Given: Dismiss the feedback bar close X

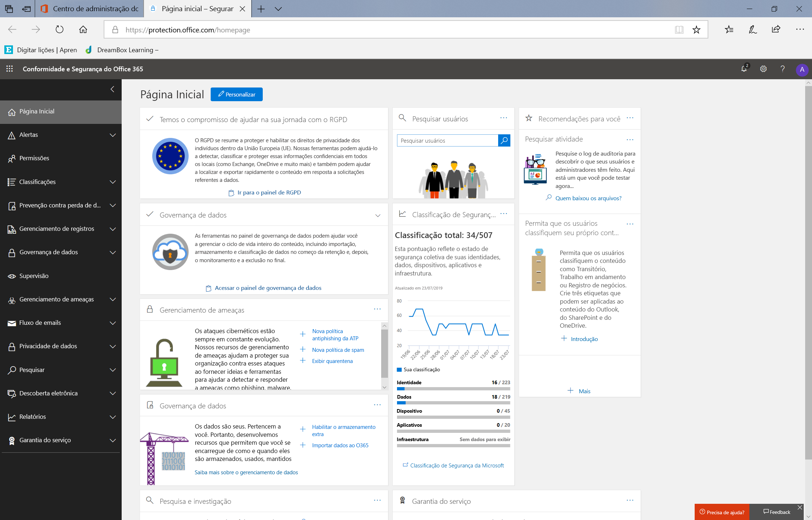Looking at the screenshot, I should coord(800,507).
